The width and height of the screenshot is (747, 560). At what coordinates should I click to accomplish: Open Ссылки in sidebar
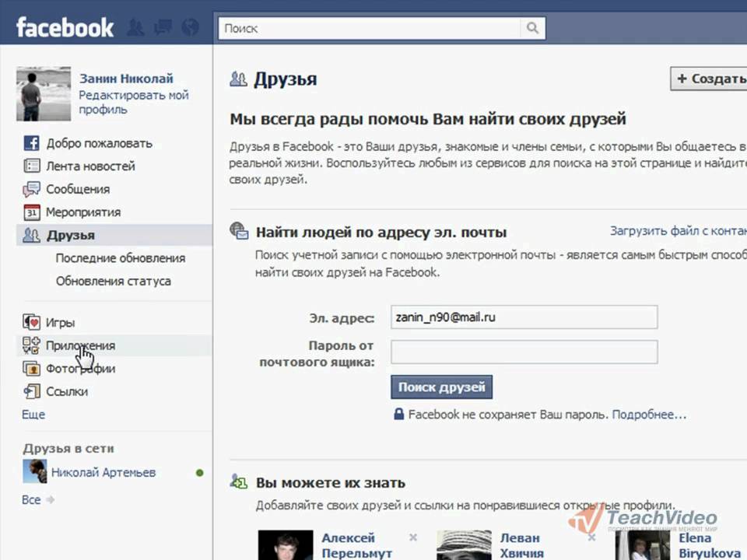67,391
